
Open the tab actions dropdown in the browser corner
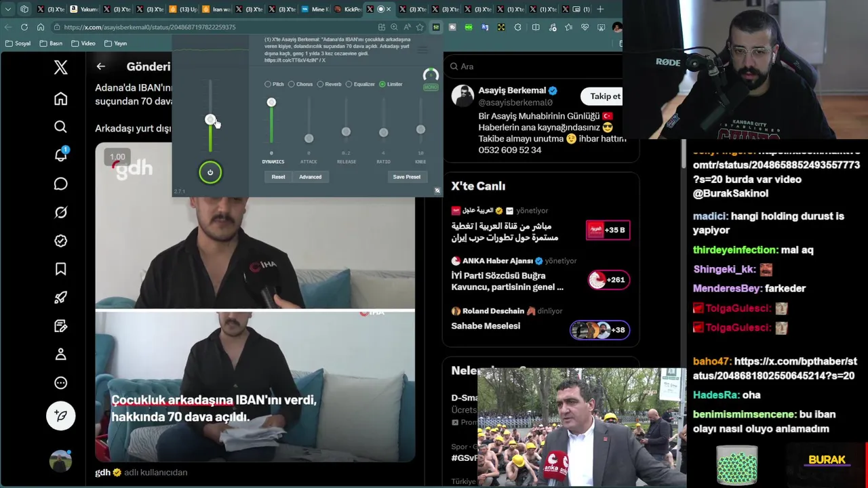(x=8, y=9)
